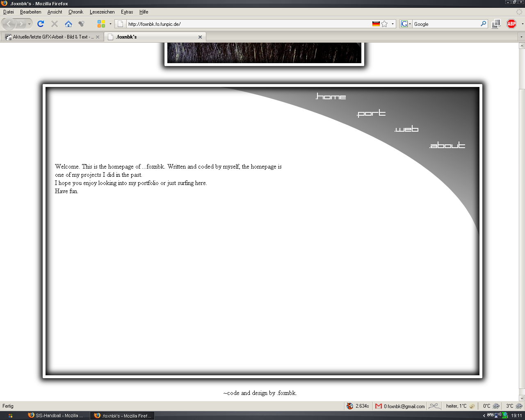Open the search engine selector dropdown

[406, 24]
